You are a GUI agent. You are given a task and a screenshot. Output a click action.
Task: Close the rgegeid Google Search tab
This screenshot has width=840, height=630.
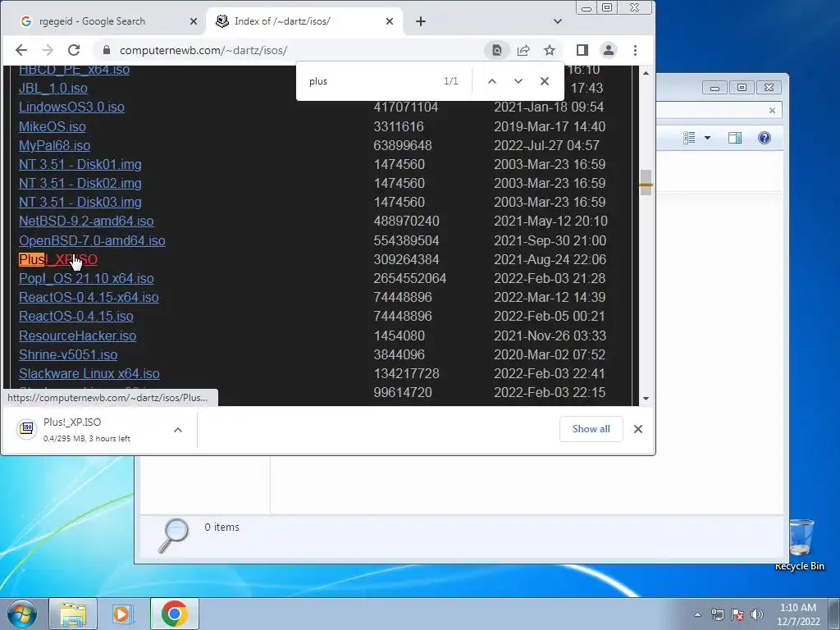[x=194, y=21]
